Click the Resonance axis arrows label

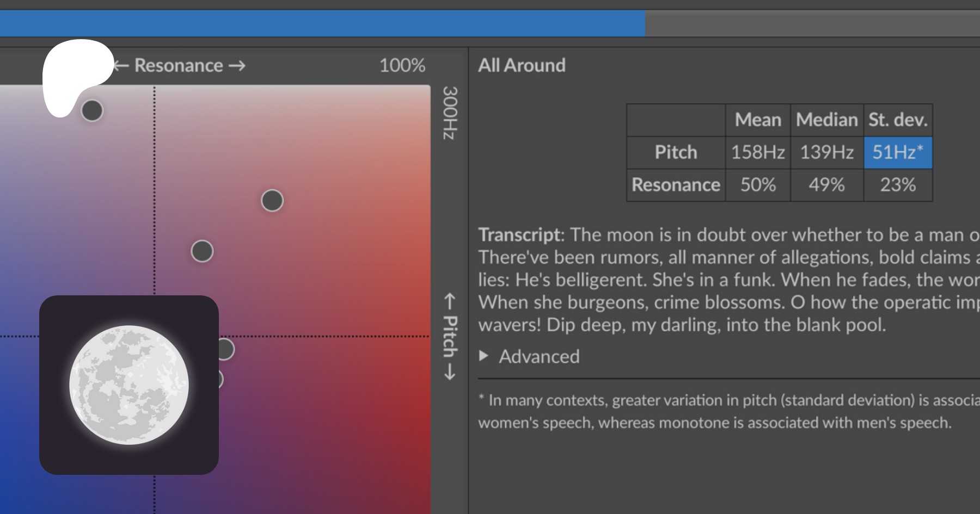[179, 66]
